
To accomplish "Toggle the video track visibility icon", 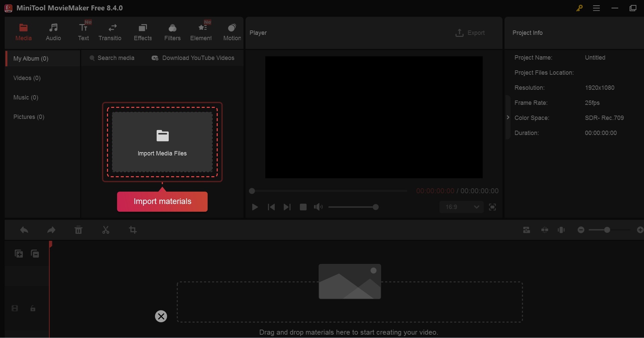I will pyautogui.click(x=15, y=309).
